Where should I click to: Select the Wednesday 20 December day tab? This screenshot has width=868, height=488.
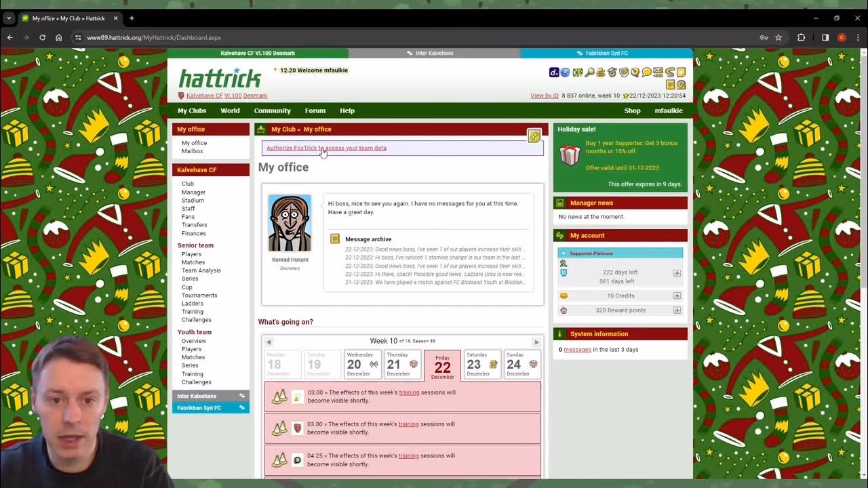362,364
